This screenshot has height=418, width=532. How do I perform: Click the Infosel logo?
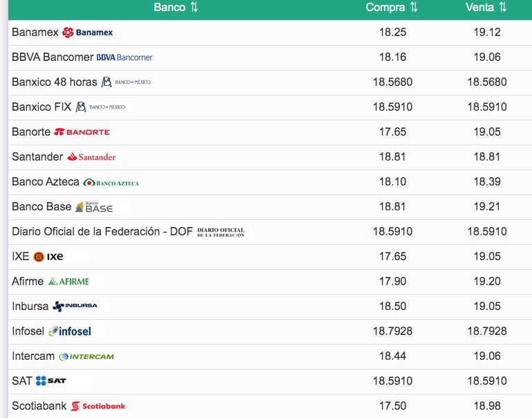(x=70, y=331)
